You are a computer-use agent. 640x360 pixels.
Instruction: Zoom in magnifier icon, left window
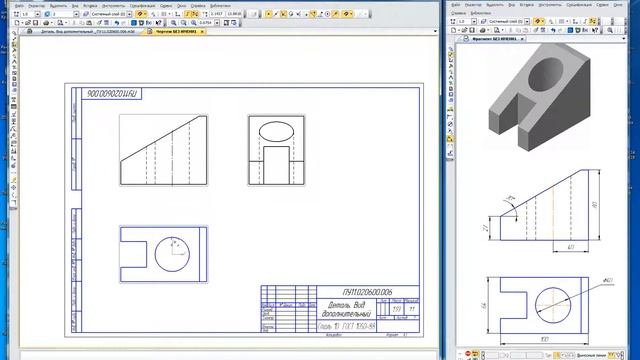(x=173, y=23)
